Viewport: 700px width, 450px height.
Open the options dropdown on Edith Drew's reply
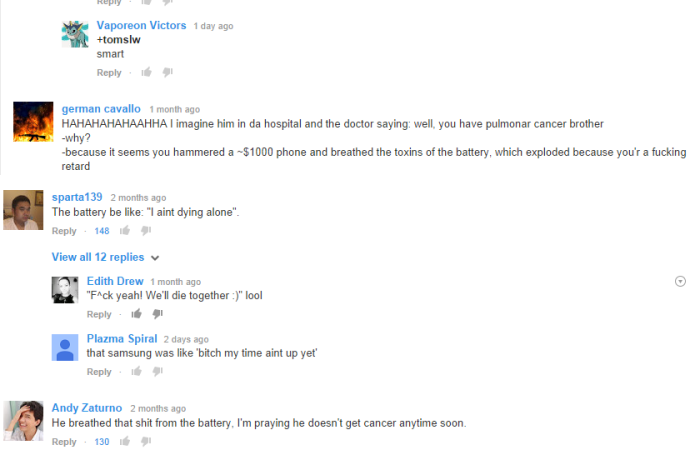coord(680,281)
